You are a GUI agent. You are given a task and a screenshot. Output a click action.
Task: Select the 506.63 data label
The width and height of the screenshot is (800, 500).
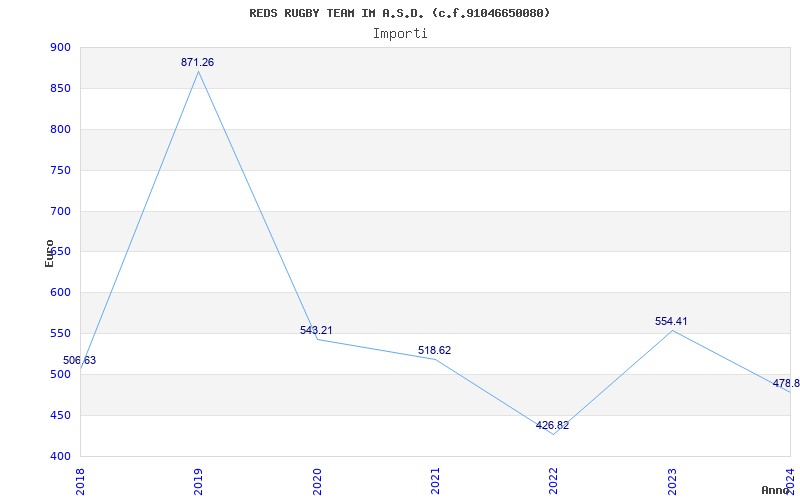tap(80, 360)
